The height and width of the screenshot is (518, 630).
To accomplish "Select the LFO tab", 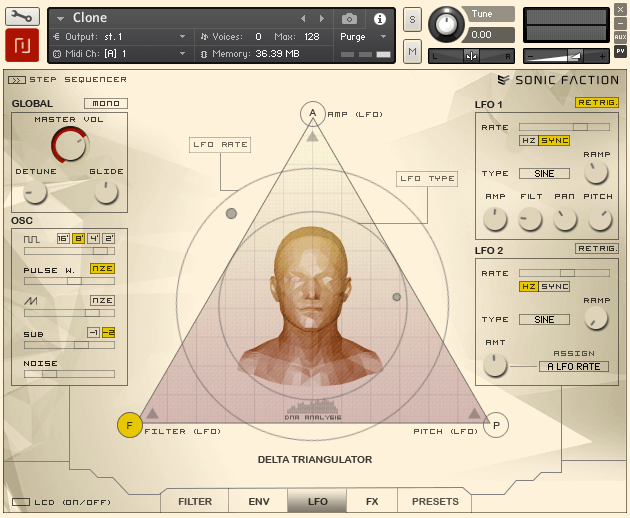I will tap(317, 502).
